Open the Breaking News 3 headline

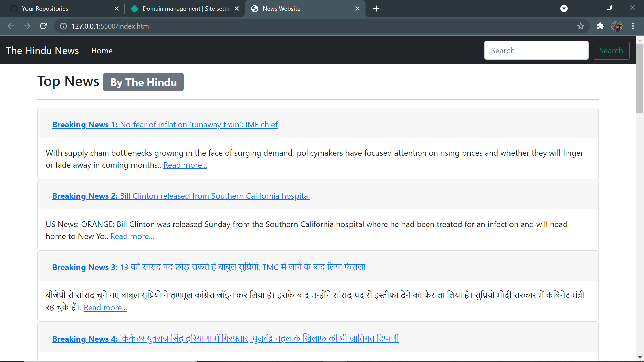click(208, 267)
